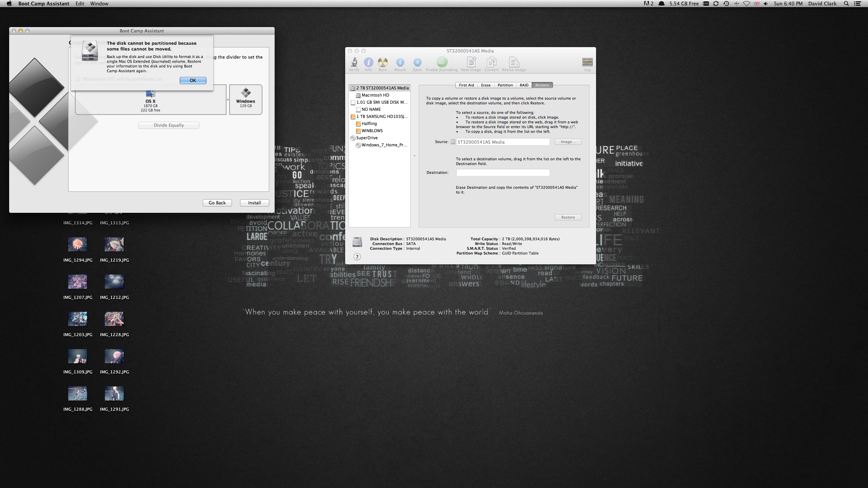Select the IMG_1294.JPG thumbnail on the desktop
Viewport: 868px width, 488px height.
(x=78, y=244)
